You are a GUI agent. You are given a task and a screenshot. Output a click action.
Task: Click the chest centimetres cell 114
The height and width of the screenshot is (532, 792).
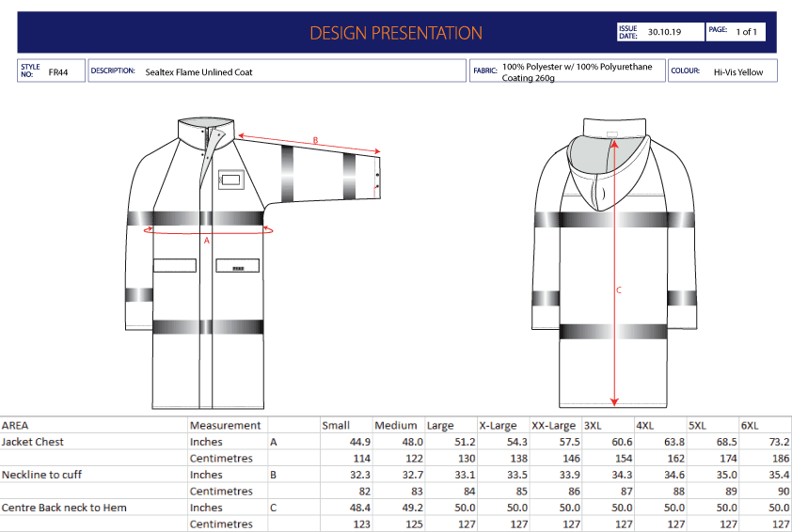pos(361,459)
